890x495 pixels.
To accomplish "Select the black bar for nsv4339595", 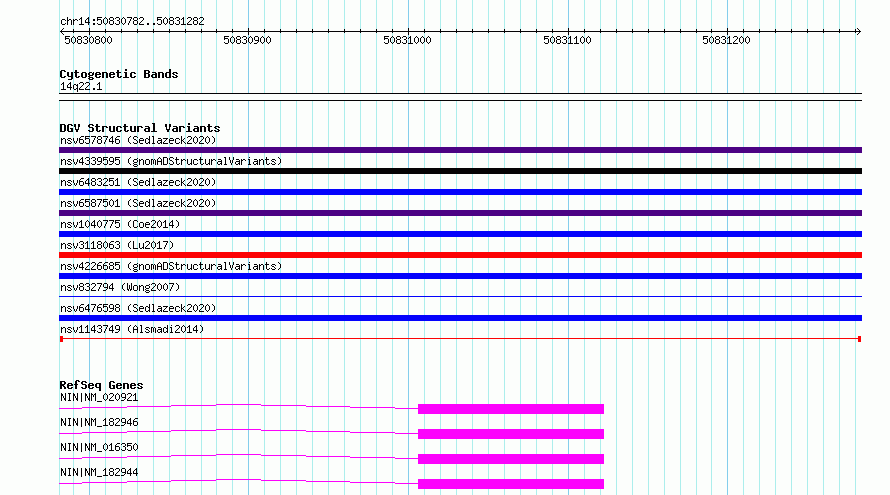I will pos(460,171).
